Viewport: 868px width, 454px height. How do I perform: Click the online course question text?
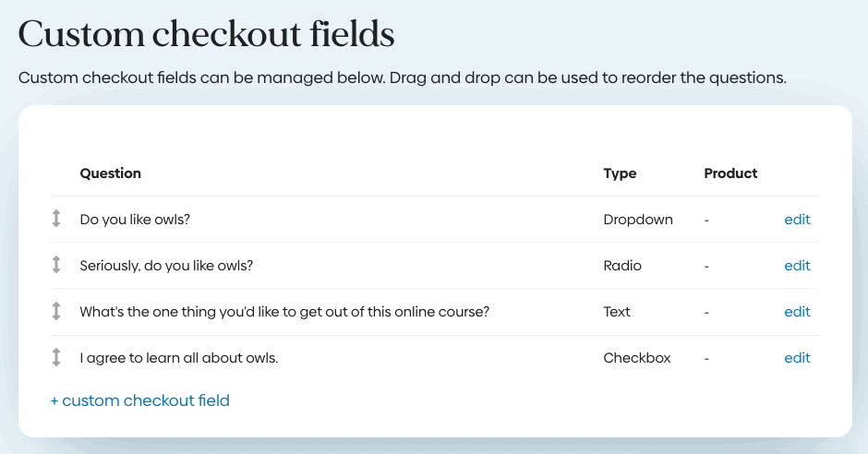[x=284, y=312]
